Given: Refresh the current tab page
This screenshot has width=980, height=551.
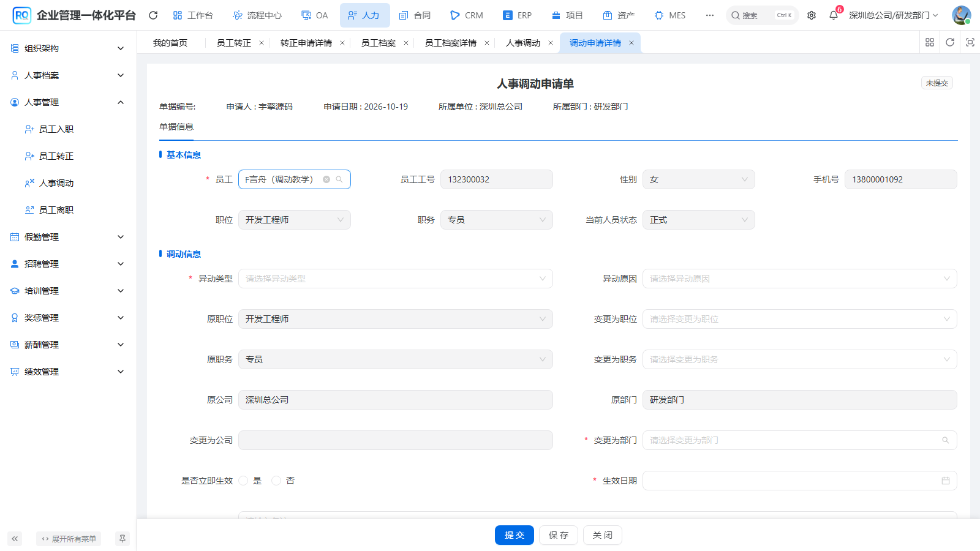Looking at the screenshot, I should [x=950, y=42].
